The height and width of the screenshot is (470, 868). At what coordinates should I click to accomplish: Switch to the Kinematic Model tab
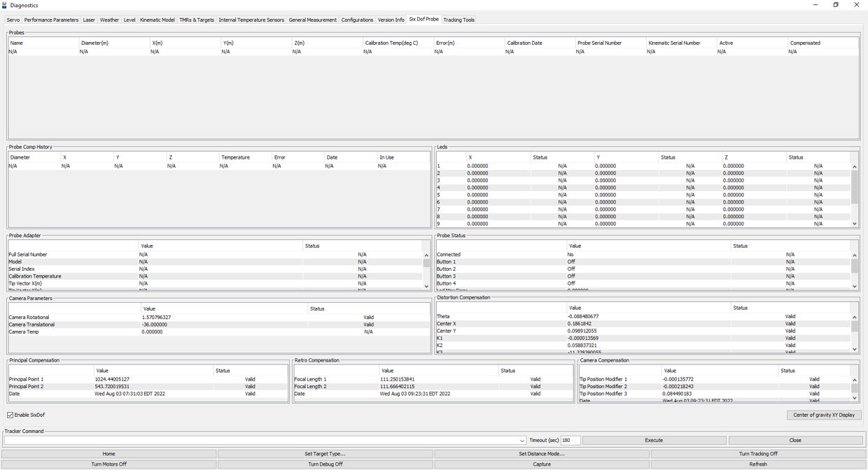pyautogui.click(x=157, y=20)
